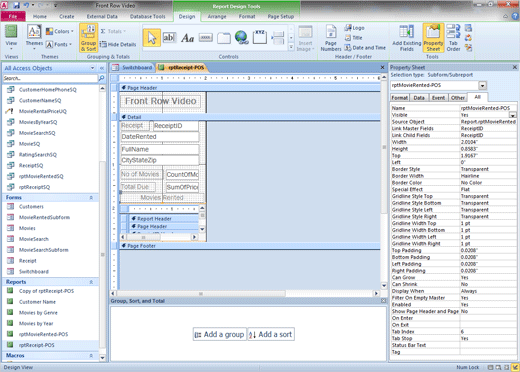Click Add a group button
This screenshot has height=372, width=520.
[x=219, y=334]
